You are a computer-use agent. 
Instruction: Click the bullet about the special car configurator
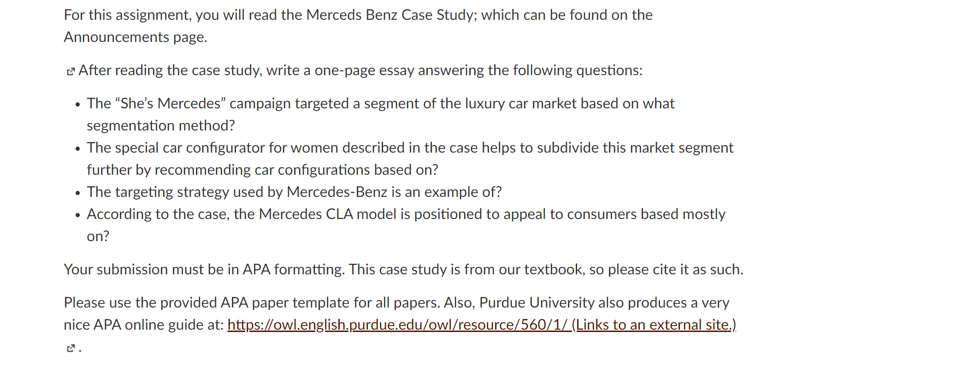410,159
